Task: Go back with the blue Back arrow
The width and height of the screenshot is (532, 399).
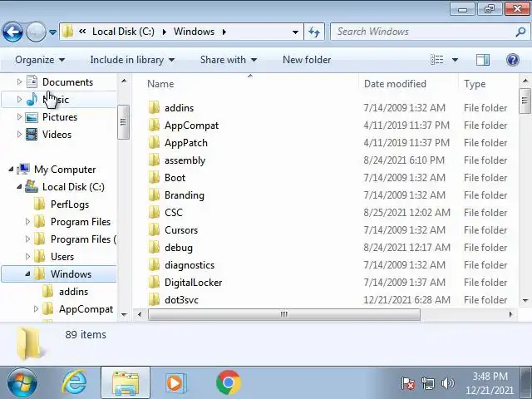Action: [x=12, y=32]
